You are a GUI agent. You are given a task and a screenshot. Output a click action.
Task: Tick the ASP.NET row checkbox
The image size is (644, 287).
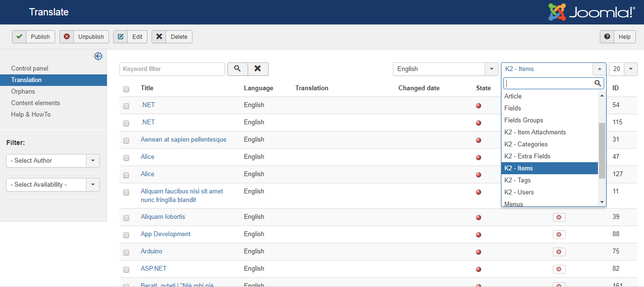pyautogui.click(x=126, y=269)
